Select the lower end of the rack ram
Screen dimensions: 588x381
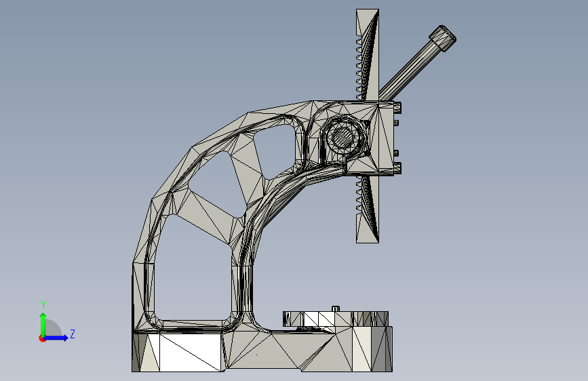tap(367, 209)
